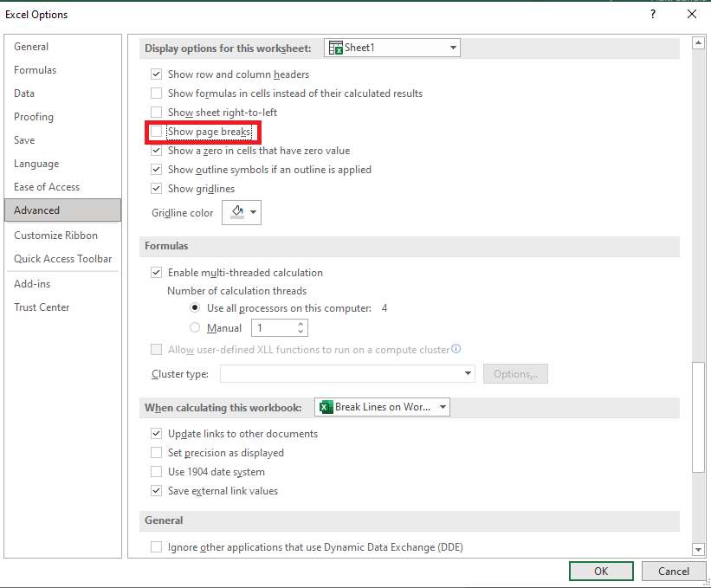Enable Use 1904 date system

pyautogui.click(x=157, y=471)
